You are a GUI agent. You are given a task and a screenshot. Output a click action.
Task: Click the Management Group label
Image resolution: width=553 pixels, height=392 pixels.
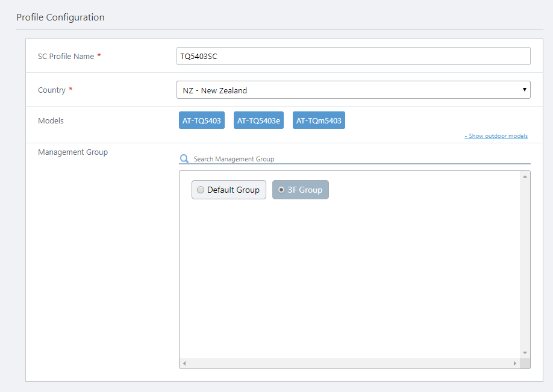[x=73, y=152]
